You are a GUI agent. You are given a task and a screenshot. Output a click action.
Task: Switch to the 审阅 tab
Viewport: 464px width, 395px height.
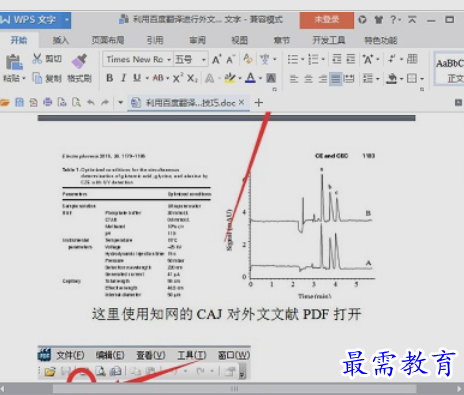pos(197,40)
